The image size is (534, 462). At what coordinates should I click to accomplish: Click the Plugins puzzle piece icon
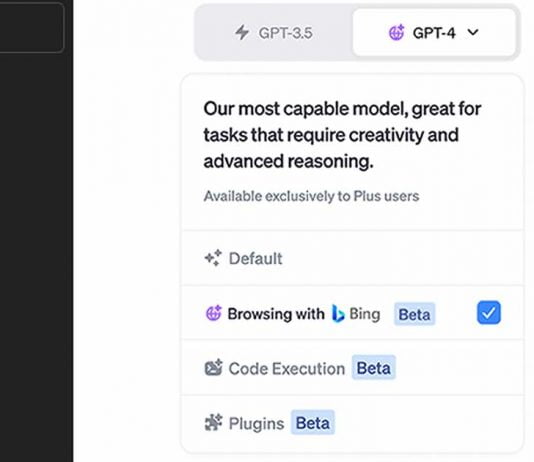tap(213, 423)
